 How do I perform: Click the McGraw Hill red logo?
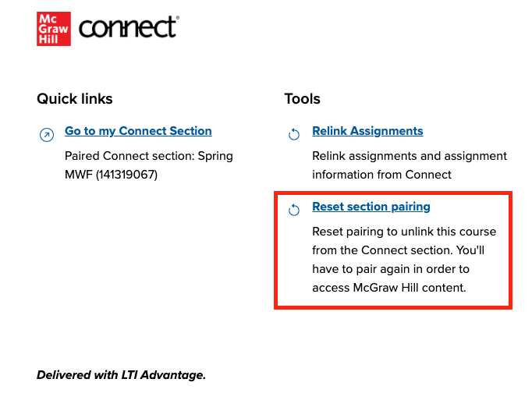tap(53, 29)
